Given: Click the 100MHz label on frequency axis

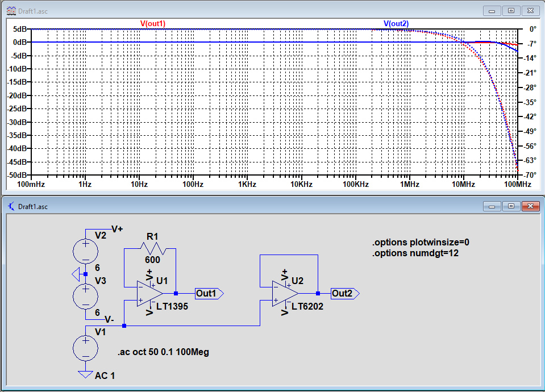Looking at the screenshot, I should tap(518, 184).
